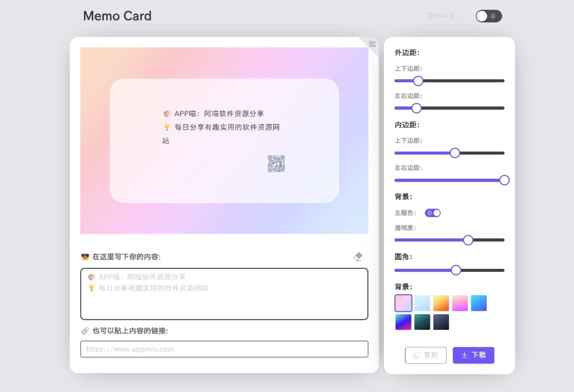The height and width of the screenshot is (392, 574).
Task: Click the Memo Card title
Action: pyautogui.click(x=117, y=16)
